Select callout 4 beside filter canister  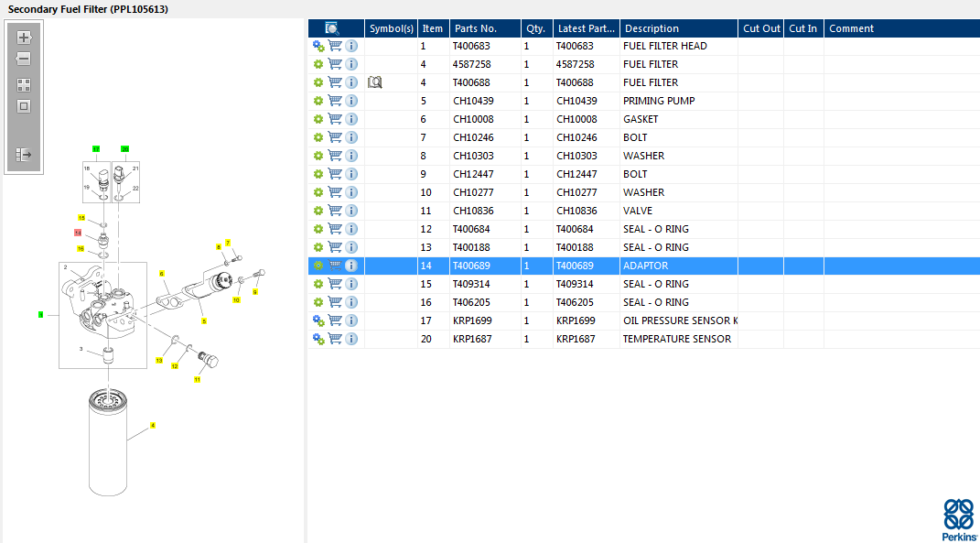click(x=153, y=426)
